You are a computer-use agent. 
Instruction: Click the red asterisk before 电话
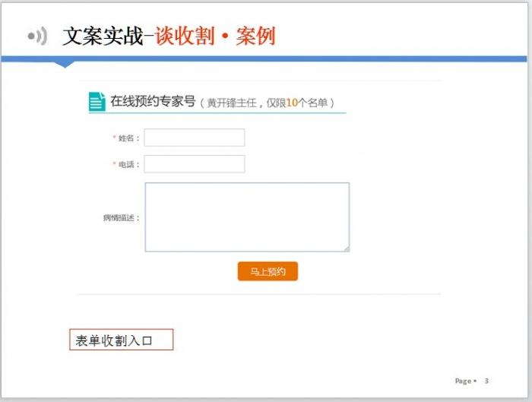pyautogui.click(x=114, y=164)
